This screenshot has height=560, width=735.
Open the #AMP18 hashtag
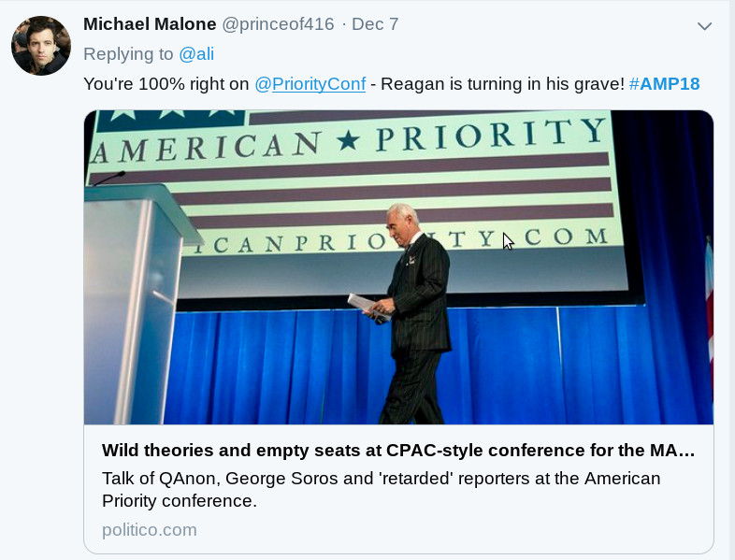pos(664,84)
